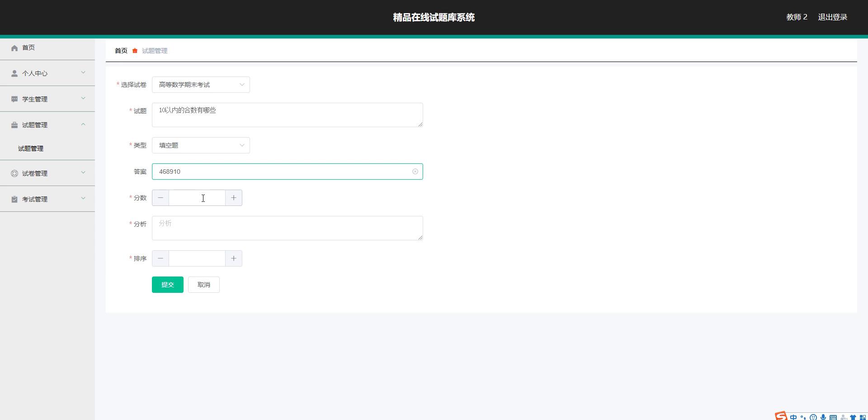Click the home icon in sidebar
This screenshot has width=868, height=420.
(14, 48)
